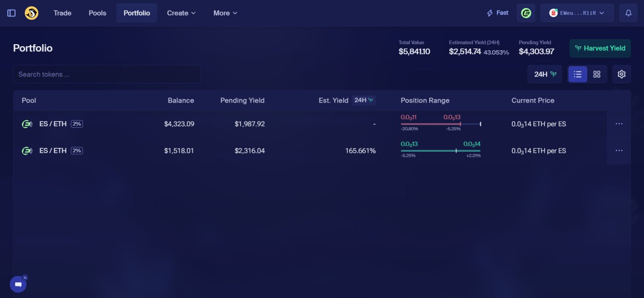Toggle the 24H yield period button
The height and width of the screenshot is (298, 644).
point(544,74)
